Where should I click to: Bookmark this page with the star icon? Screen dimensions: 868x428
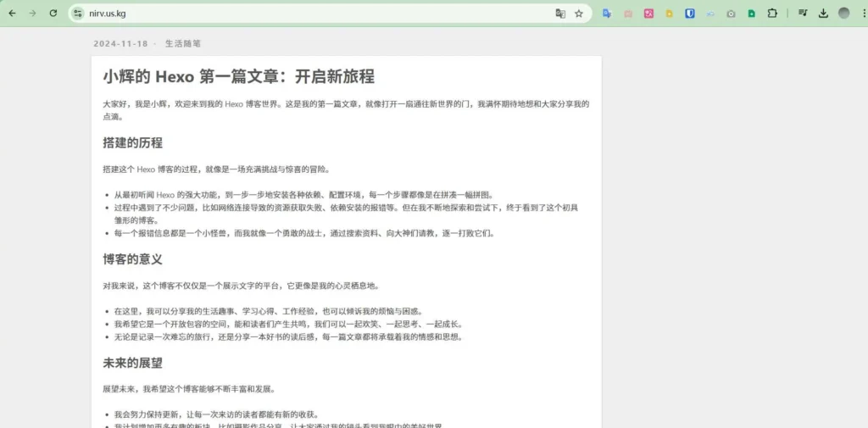click(x=579, y=14)
